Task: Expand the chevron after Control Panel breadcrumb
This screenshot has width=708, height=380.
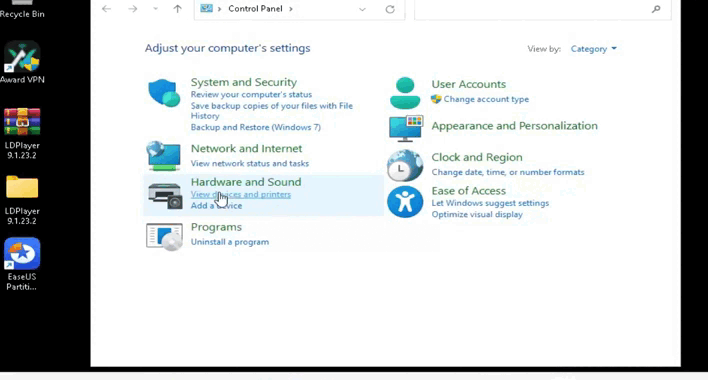Action: click(x=291, y=9)
